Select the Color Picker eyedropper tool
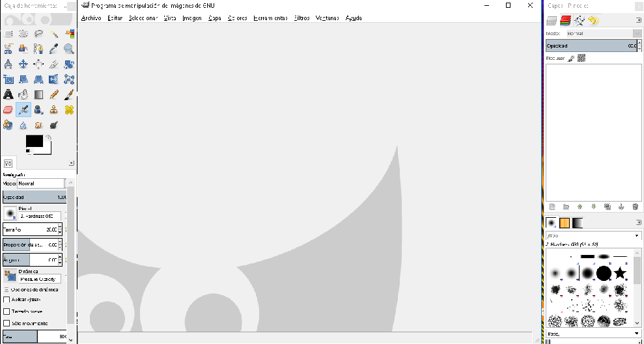The image size is (644, 344). [x=54, y=49]
